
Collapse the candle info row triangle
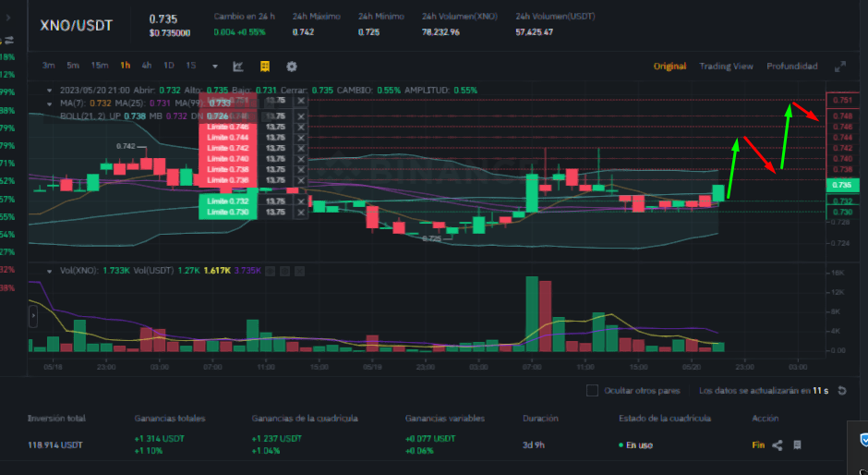pos(50,91)
